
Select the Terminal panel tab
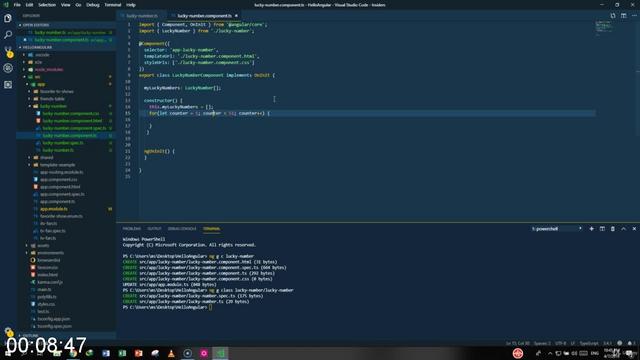point(211,229)
